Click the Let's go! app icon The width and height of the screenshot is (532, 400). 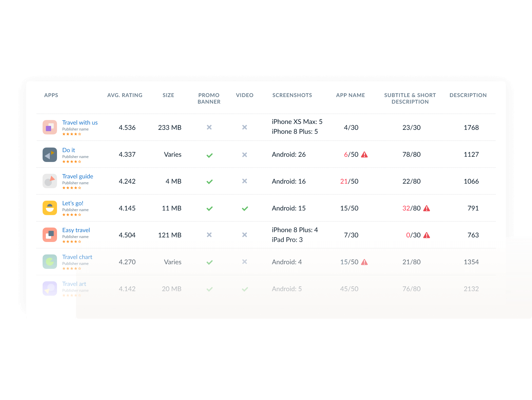point(50,208)
